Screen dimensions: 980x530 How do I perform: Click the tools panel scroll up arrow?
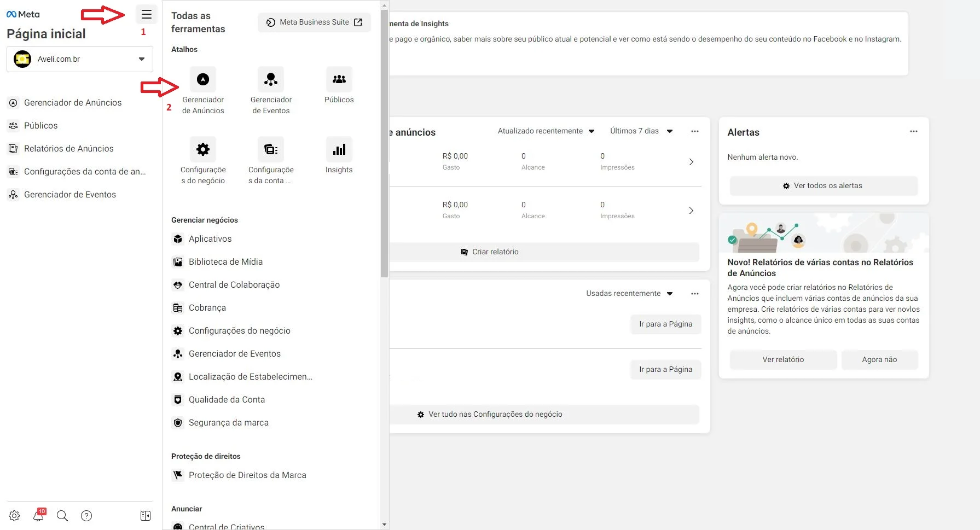[384, 5]
